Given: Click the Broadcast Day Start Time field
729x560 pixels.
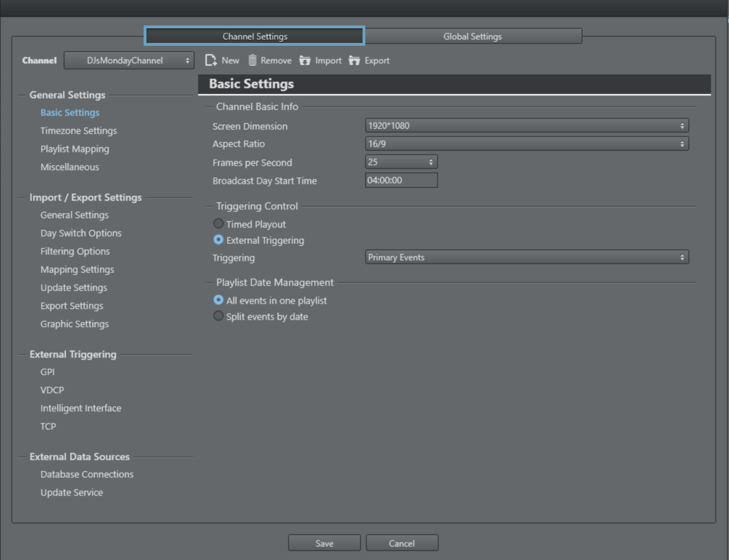Looking at the screenshot, I should tap(401, 180).
